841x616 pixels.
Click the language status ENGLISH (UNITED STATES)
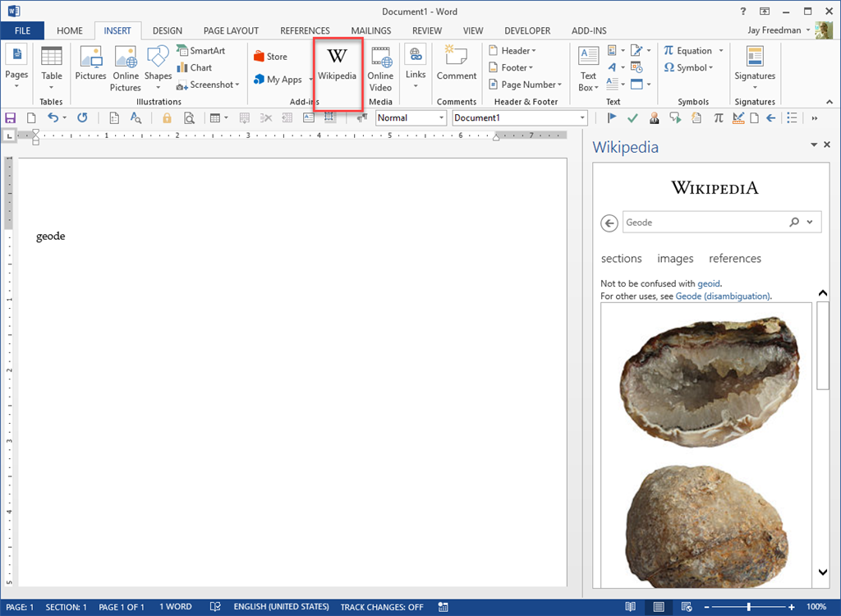pyautogui.click(x=281, y=607)
